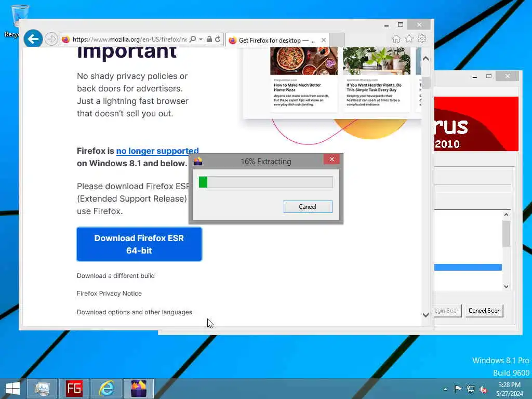The image size is (532, 399).
Task: Open Favorites star icon
Action: [x=409, y=38]
